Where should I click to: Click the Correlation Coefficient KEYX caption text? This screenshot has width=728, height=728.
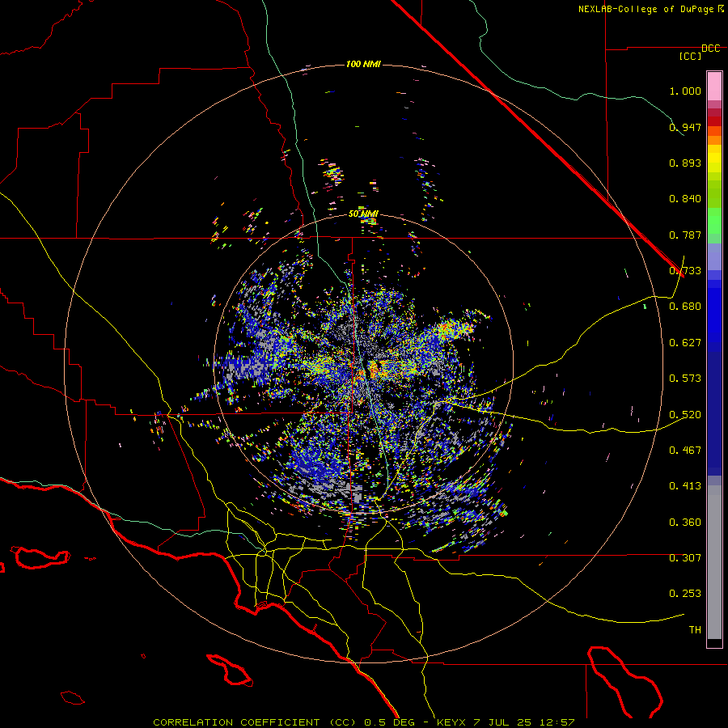click(364, 722)
